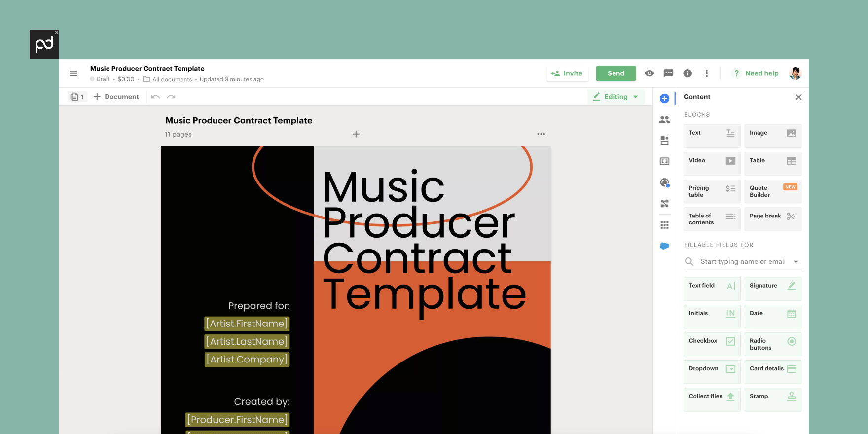Screen dimensions: 868x434
Task: Open the apps grid sidebar icon
Action: coord(664,225)
